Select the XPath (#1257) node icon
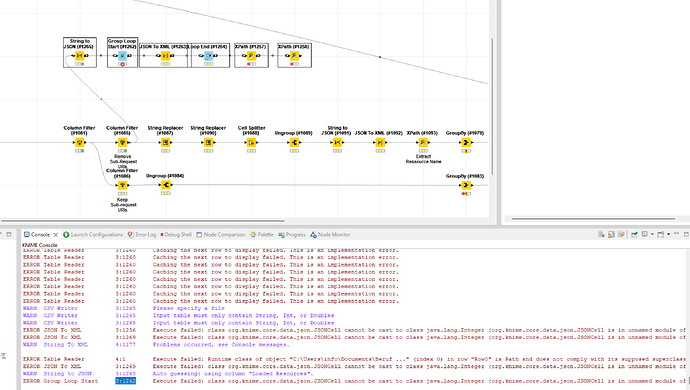This screenshot has width=690, height=390. [x=251, y=56]
